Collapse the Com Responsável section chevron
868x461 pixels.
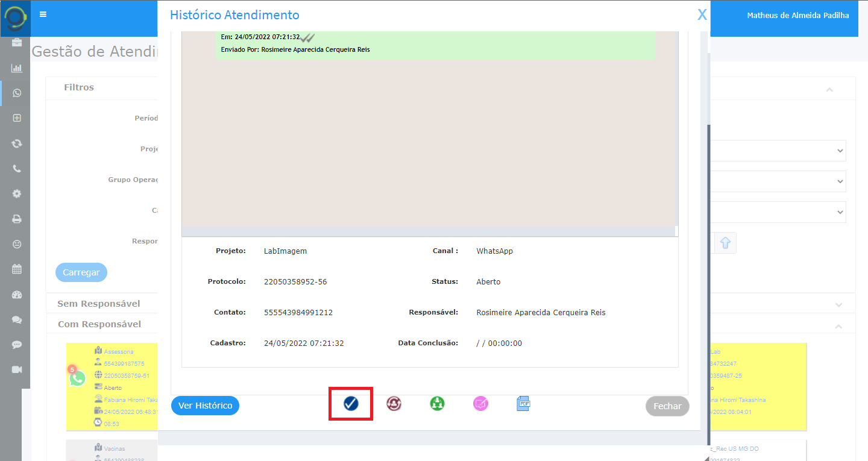(839, 325)
